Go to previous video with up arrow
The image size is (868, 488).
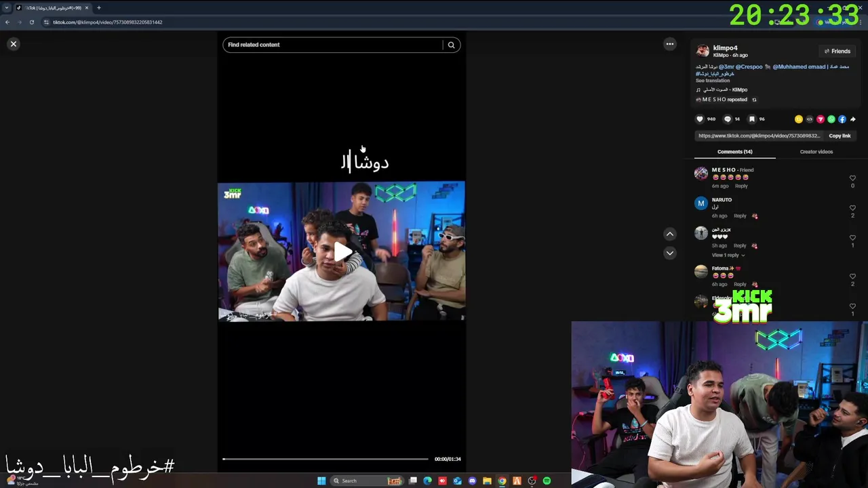point(670,234)
